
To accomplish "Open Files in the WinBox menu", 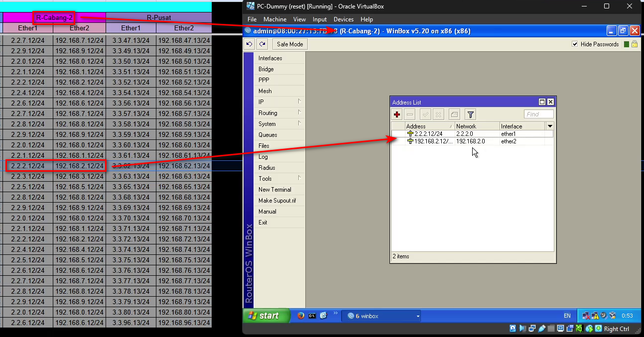I will (279, 146).
